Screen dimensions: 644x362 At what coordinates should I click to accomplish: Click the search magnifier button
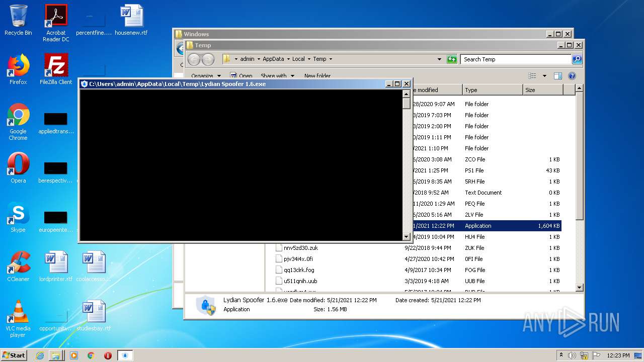[577, 59]
